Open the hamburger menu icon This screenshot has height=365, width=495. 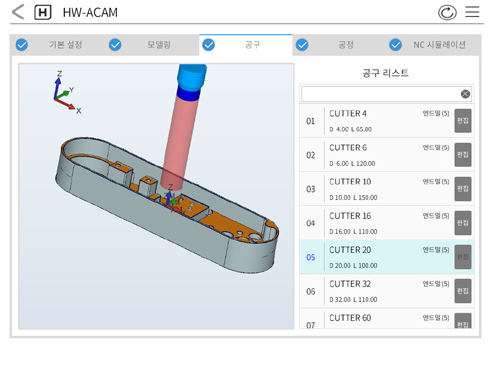(x=472, y=12)
